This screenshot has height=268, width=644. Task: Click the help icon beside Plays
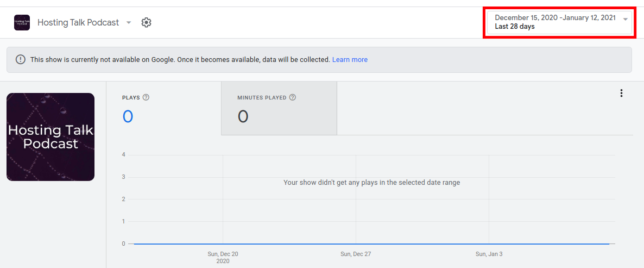146,98
